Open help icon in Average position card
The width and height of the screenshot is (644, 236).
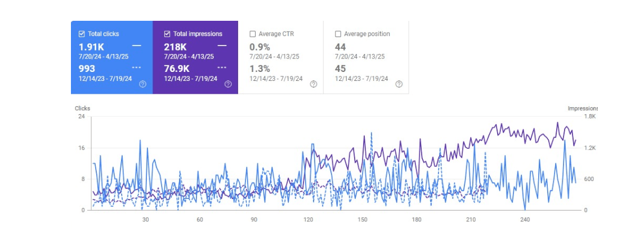[x=399, y=84]
